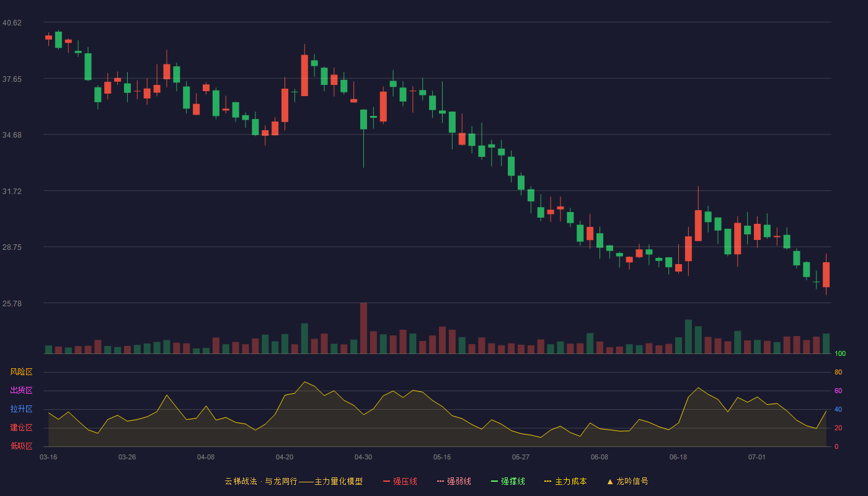This screenshot has height=496, width=868.
Task: Click the tallest bar in the volume panel
Action: pos(363,328)
